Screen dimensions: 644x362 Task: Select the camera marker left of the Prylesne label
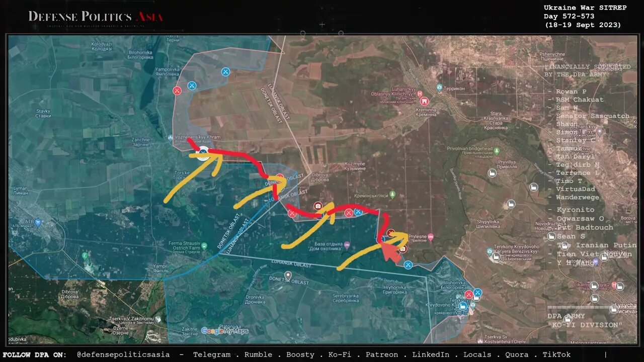point(403,249)
